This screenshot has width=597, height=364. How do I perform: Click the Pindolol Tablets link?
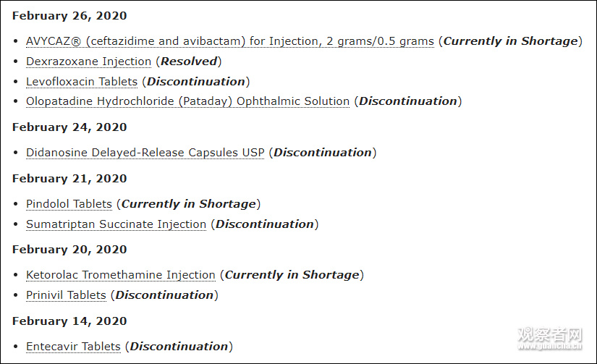69,204
